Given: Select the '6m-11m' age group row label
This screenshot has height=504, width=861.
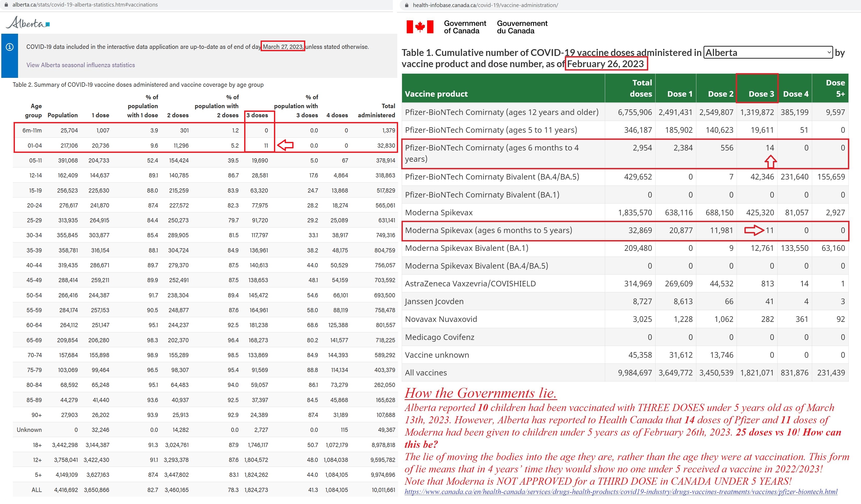Looking at the screenshot, I should 32,130.
